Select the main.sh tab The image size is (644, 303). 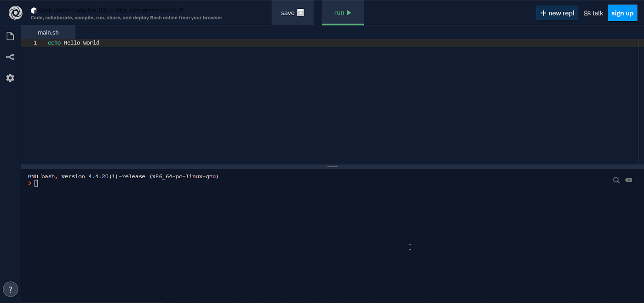point(48,32)
